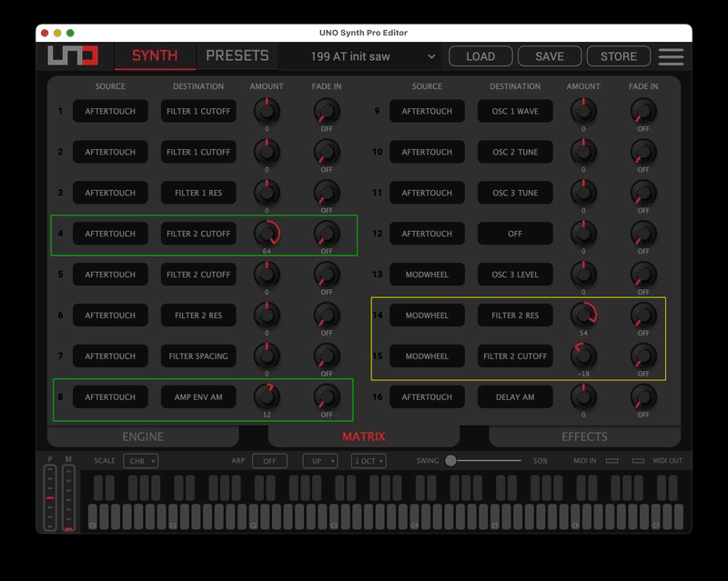Open row 15 source MODWHEEL selector
This screenshot has height=581, width=728.
tap(427, 356)
